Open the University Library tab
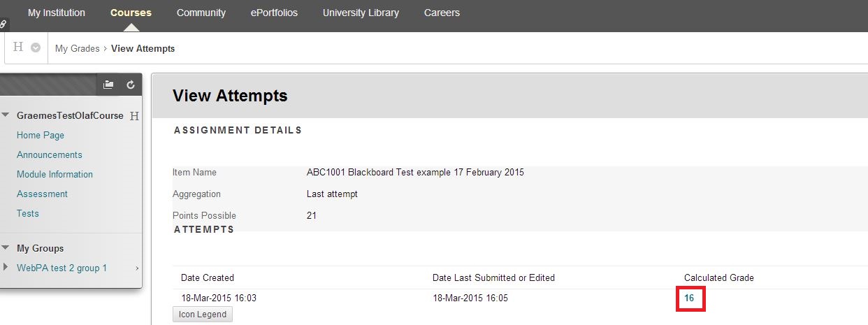This screenshot has width=868, height=325. pyautogui.click(x=361, y=13)
